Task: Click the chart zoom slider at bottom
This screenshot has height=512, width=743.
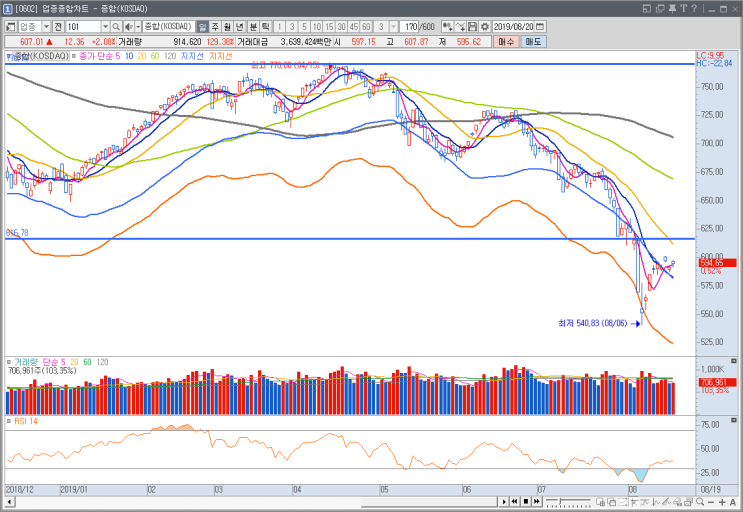Action: coord(568,502)
